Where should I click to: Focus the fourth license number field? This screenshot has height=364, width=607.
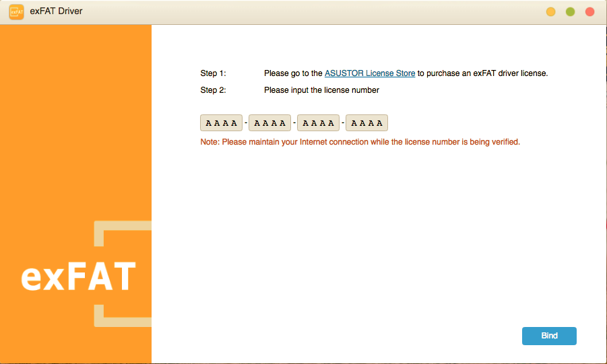pyautogui.click(x=366, y=123)
